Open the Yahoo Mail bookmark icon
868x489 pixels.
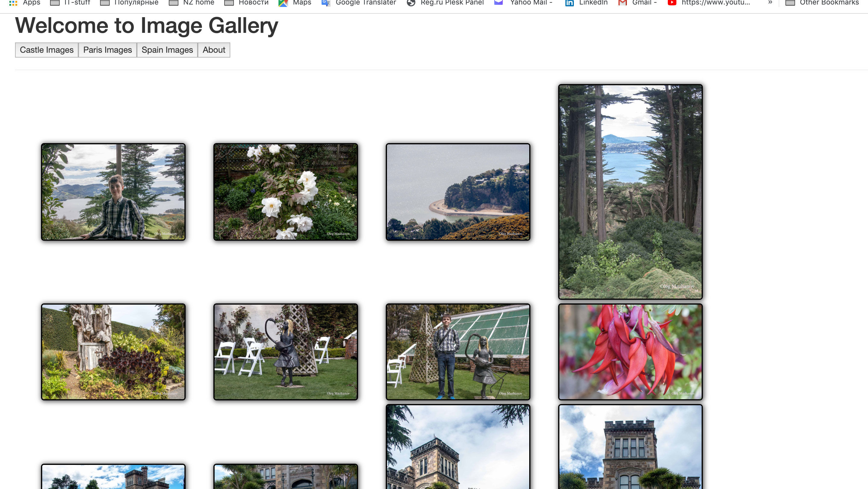[x=499, y=3]
